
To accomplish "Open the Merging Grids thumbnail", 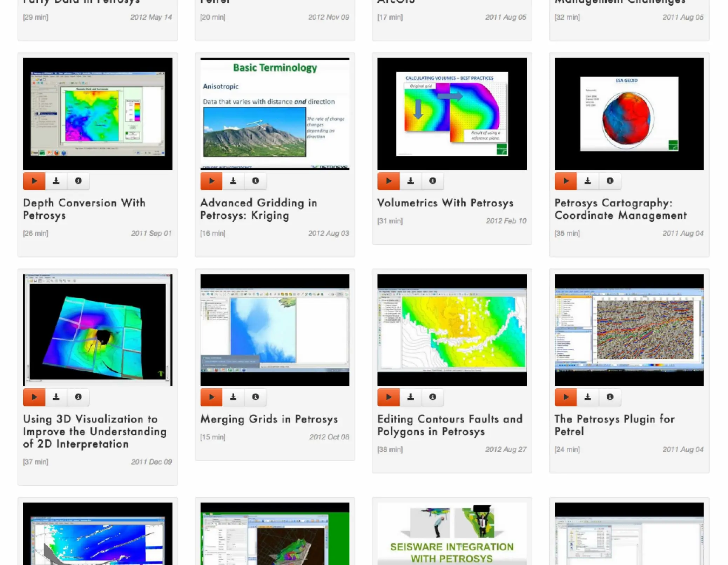I will (x=275, y=330).
